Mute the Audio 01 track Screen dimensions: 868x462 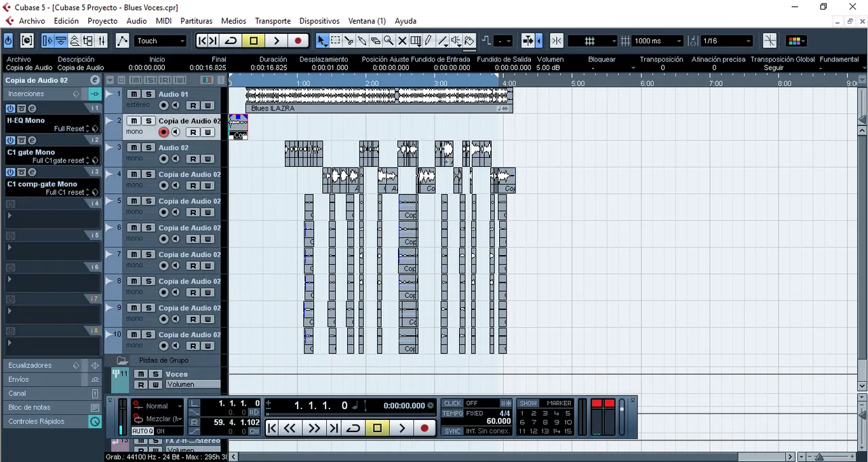tap(134, 94)
